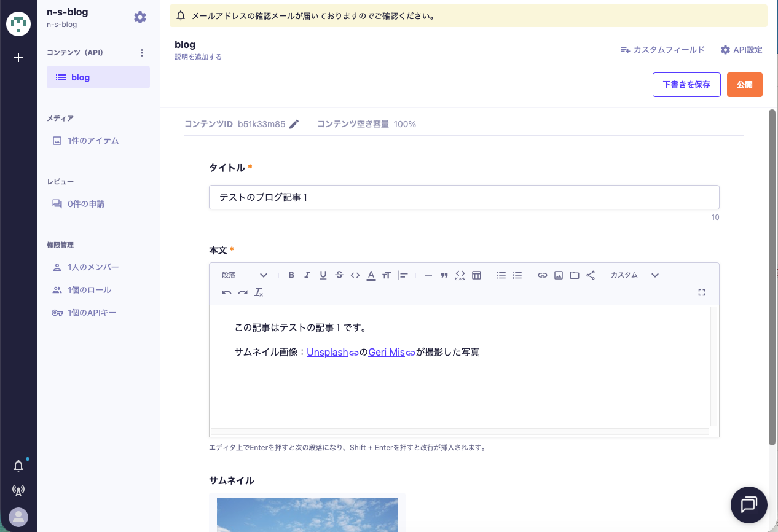Viewport: 778px width, 532px height.
Task: Click the editor's horizontal scrollbar
Action: point(460,432)
